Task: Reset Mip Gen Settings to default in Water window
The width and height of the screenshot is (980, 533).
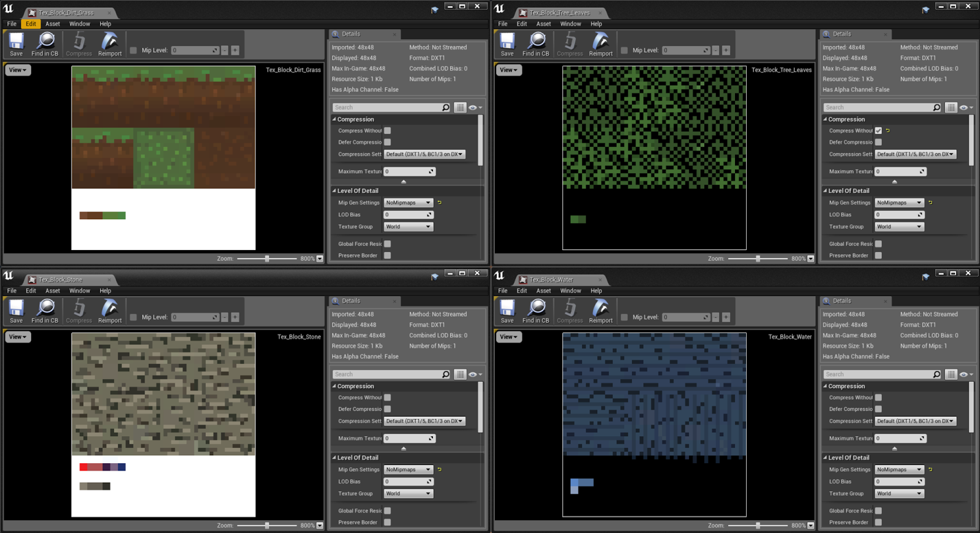Action: pyautogui.click(x=930, y=470)
